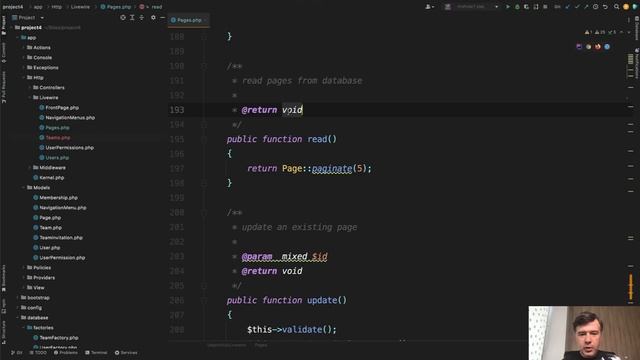
Task: Open page in PhpStorm built-in preview icon
Action: (579, 47)
